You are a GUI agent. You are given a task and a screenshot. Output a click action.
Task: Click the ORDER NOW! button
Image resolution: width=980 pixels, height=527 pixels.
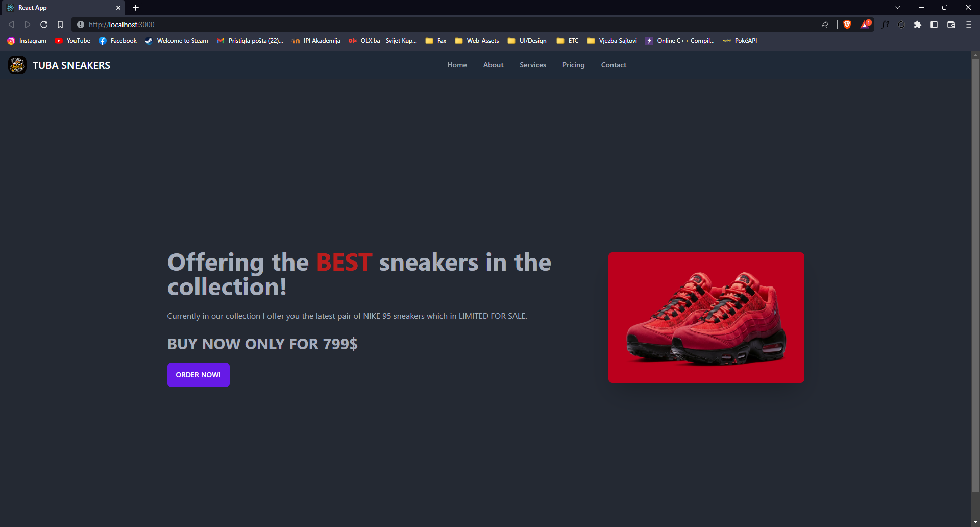pyautogui.click(x=199, y=375)
